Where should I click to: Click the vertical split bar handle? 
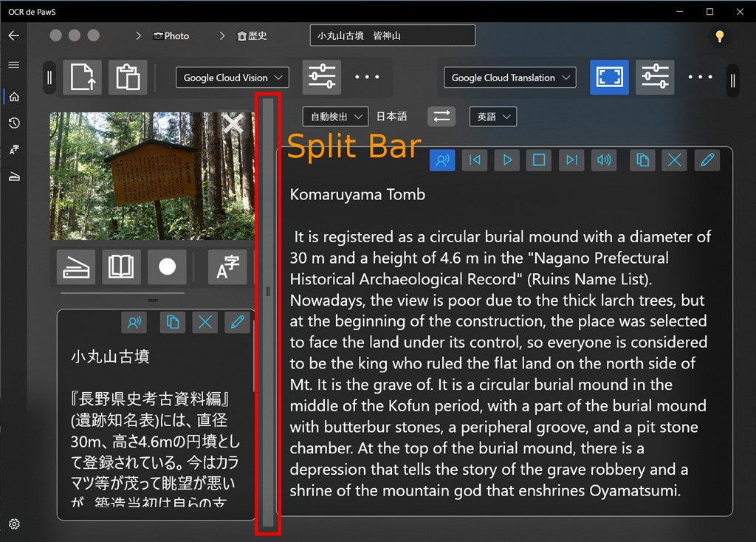click(x=268, y=292)
